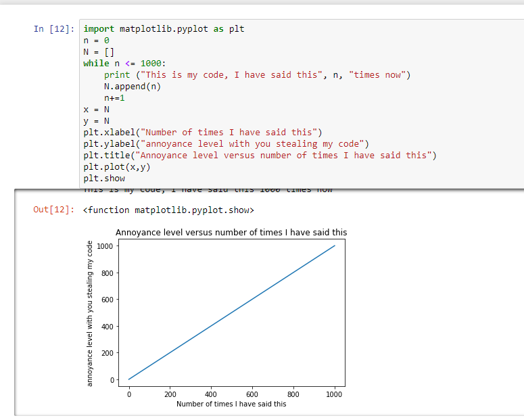Click the plt.title code line
The image size is (524, 420).
[260, 156]
